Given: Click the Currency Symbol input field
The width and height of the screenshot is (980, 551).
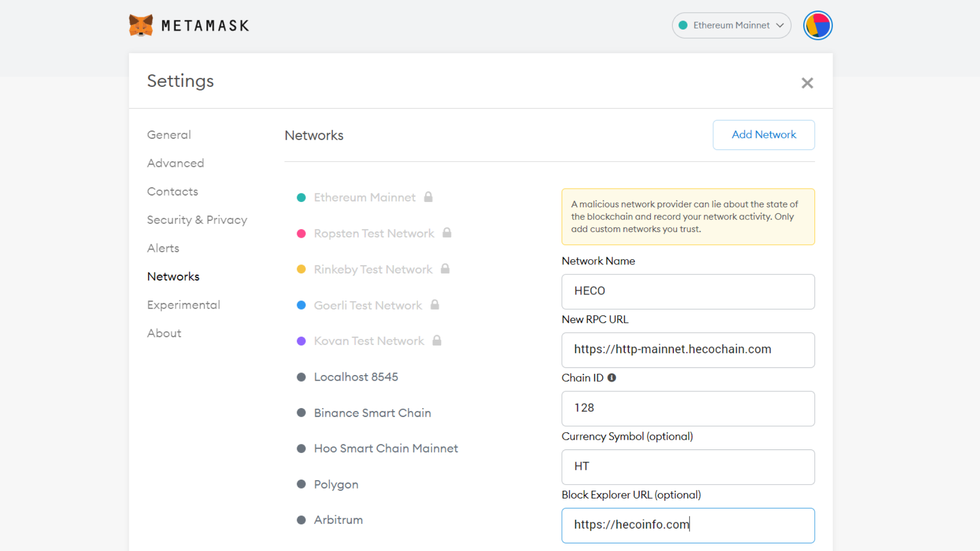Looking at the screenshot, I should point(688,467).
